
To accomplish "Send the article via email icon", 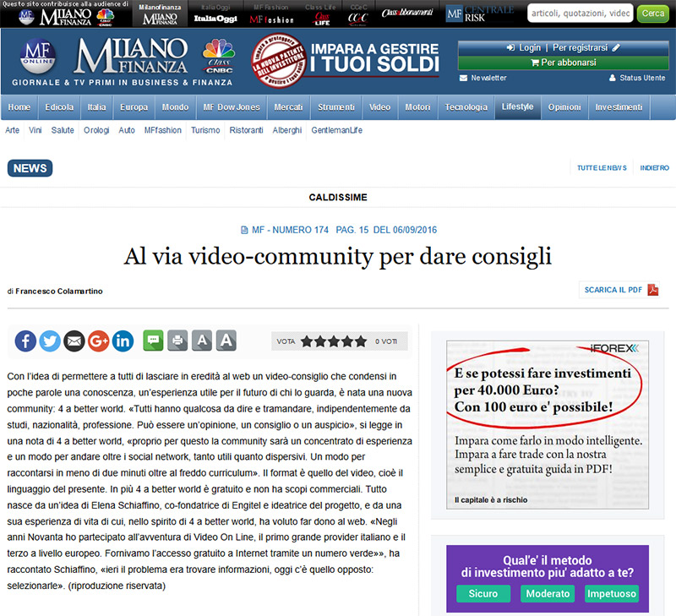I will 74,341.
